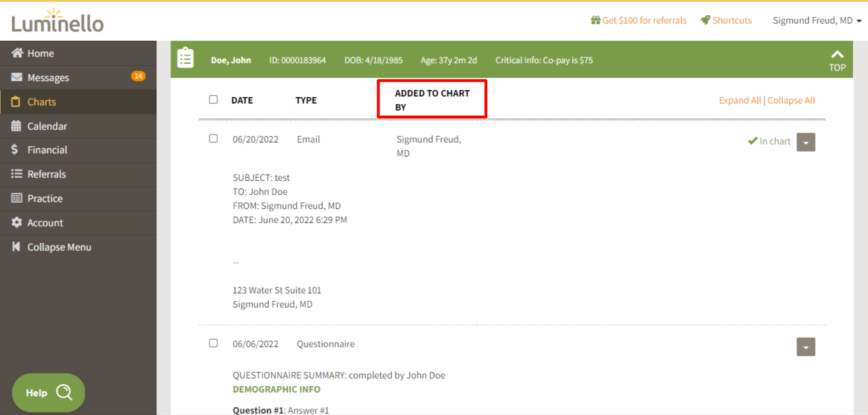Screen dimensions: 868x415
Task: Click the Financial dollar sign icon
Action: [x=15, y=150]
